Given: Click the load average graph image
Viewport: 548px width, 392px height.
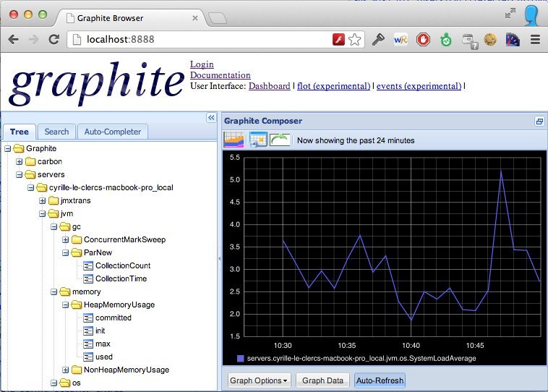Looking at the screenshot, I should [385, 258].
